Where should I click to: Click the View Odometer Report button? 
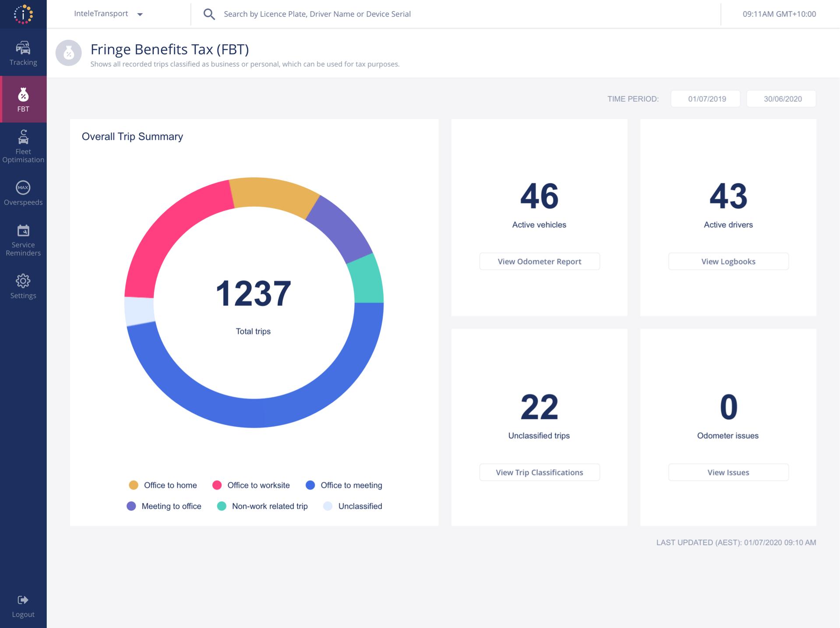click(x=539, y=261)
